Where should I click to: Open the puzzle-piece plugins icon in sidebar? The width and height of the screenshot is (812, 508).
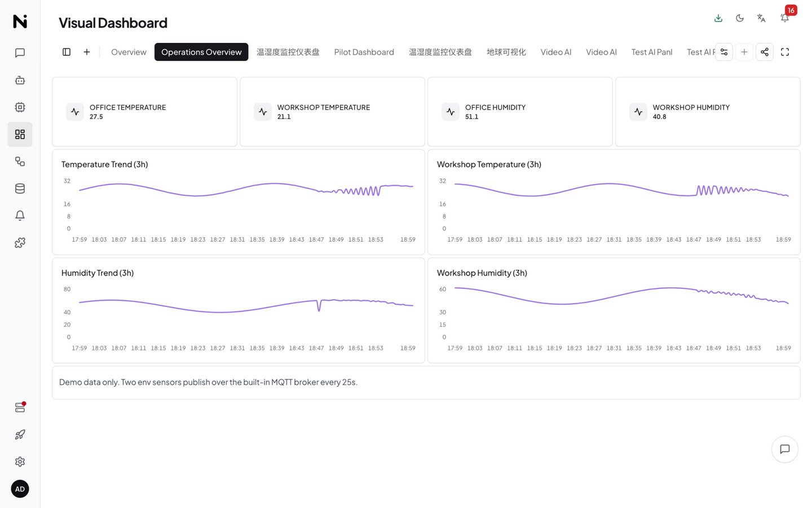tap(20, 243)
